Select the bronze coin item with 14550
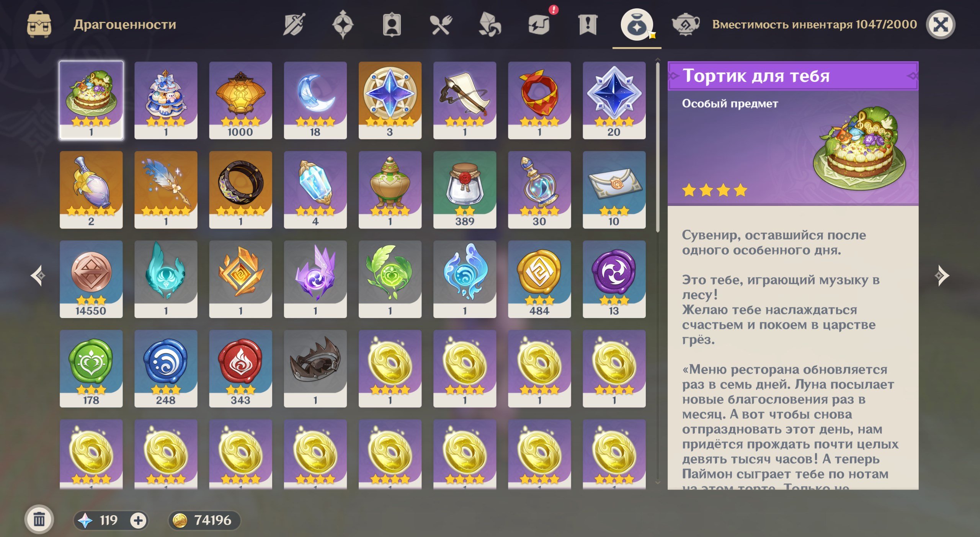This screenshot has height=537, width=980. [91, 279]
